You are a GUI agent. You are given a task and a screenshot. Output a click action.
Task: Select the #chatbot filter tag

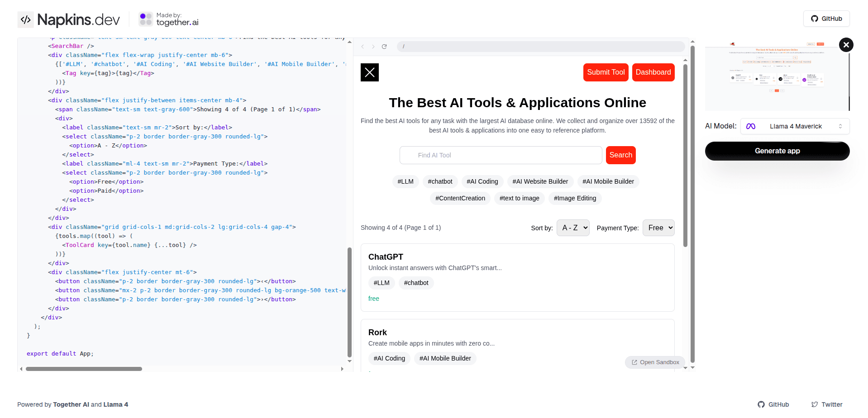pos(440,181)
